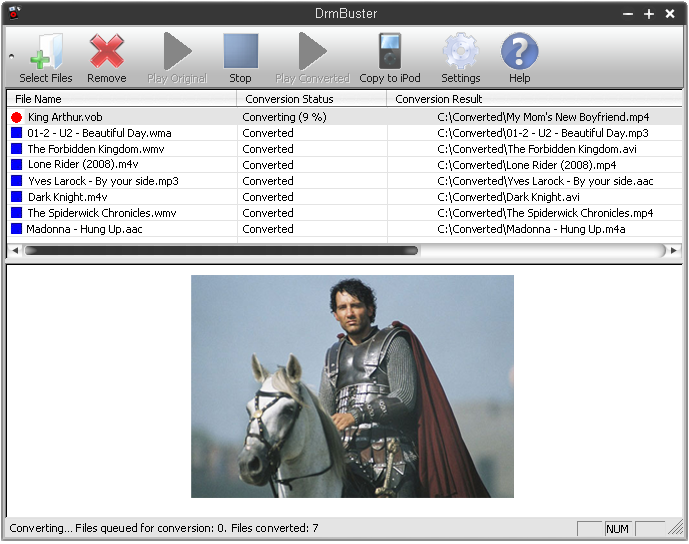Close the DrmBuster window

(670, 14)
